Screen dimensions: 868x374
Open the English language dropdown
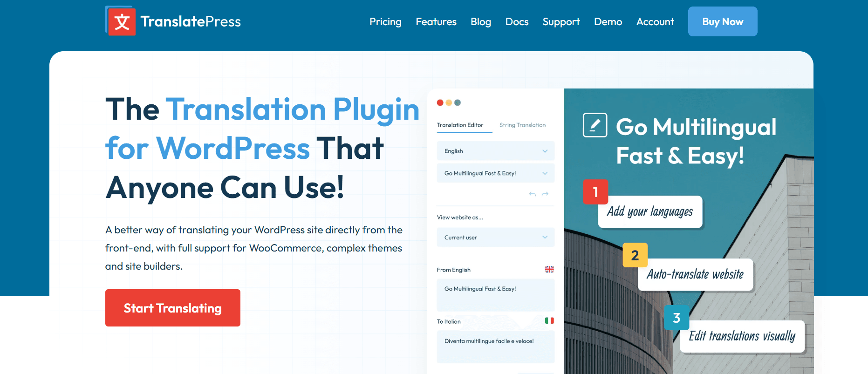(x=496, y=151)
